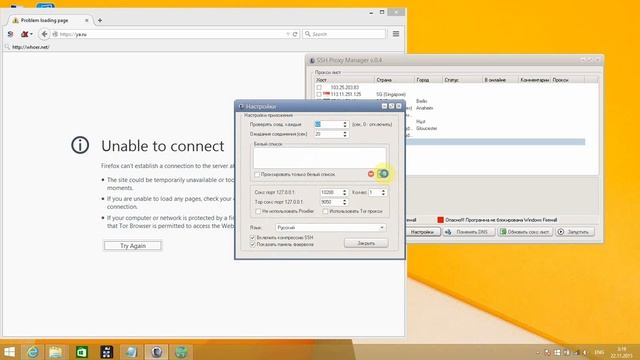Tick the checkbox for host 113.11.251.125

point(319,94)
